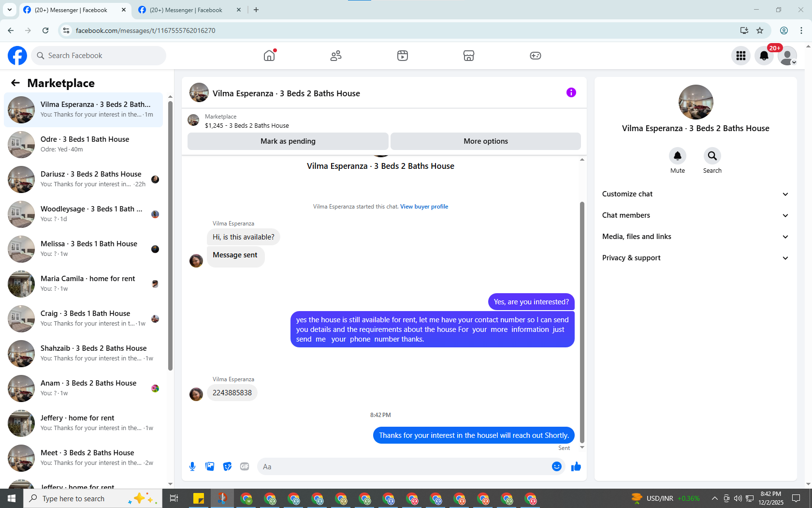Click the chat messages scrollbar
Image resolution: width=812 pixels, height=508 pixels.
582,322
